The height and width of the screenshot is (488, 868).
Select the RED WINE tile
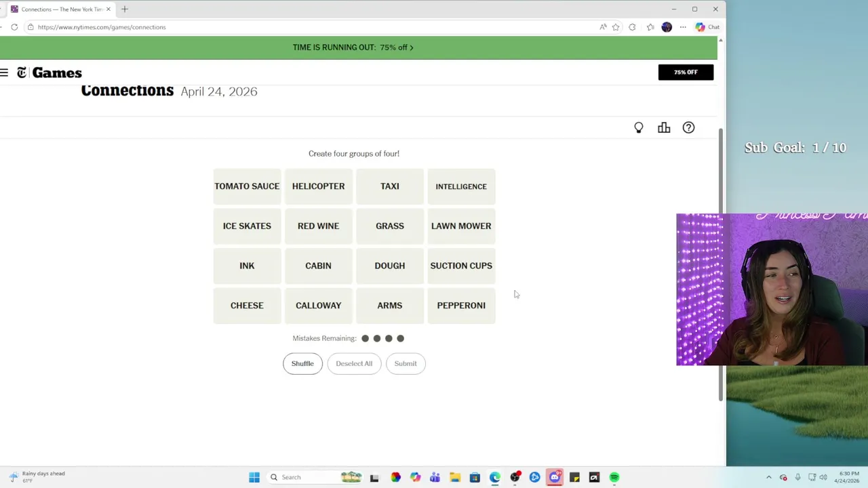point(318,226)
